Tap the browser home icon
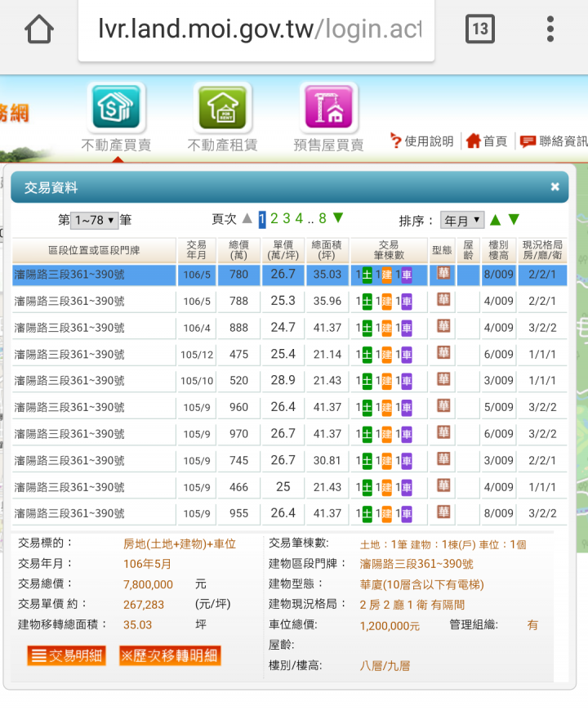Screen dimensions: 588x711 39,29
